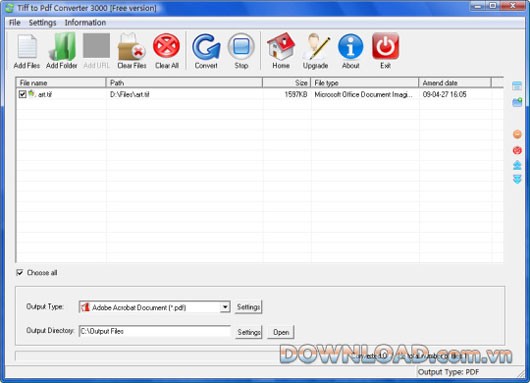Click the Settings button next to Output Directory
The height and width of the screenshot is (383, 530).
pyautogui.click(x=248, y=332)
